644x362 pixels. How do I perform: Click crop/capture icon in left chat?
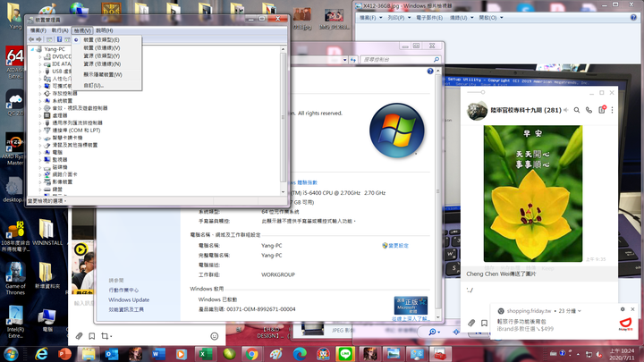click(106, 336)
